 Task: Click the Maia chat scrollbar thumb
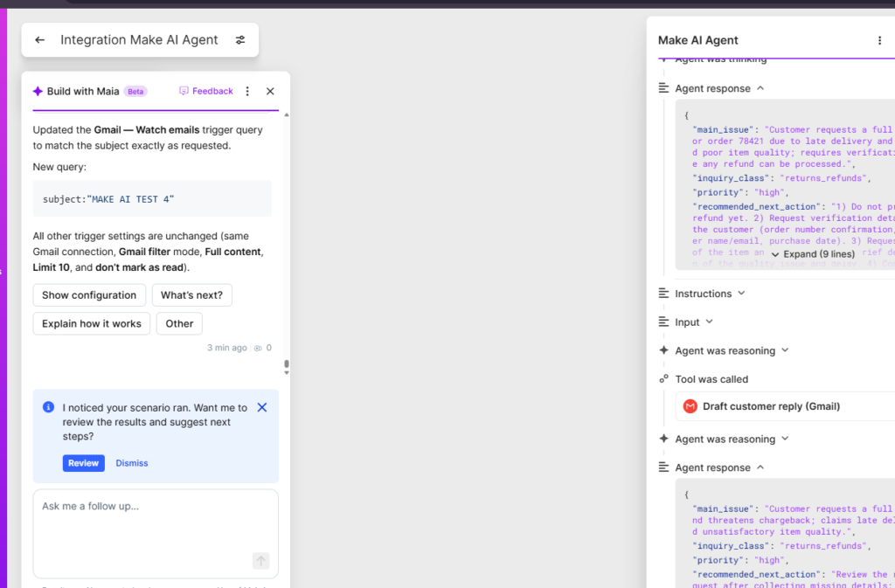(x=287, y=363)
